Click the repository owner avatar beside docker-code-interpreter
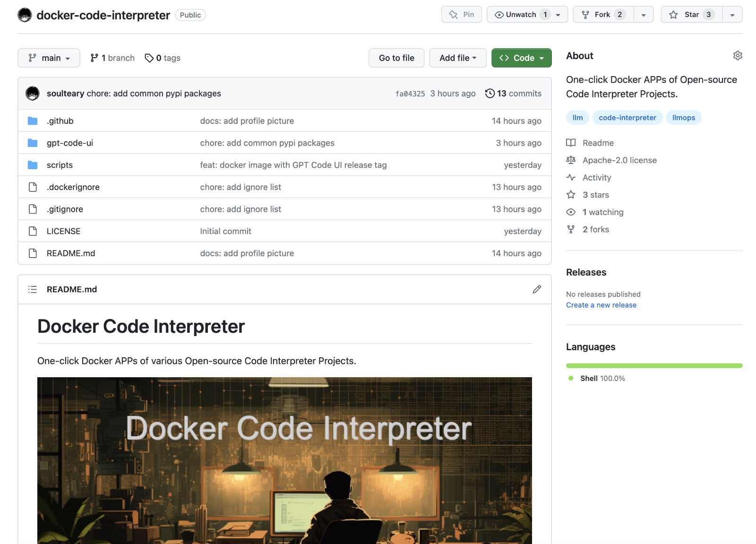This screenshot has width=756, height=544. point(25,15)
